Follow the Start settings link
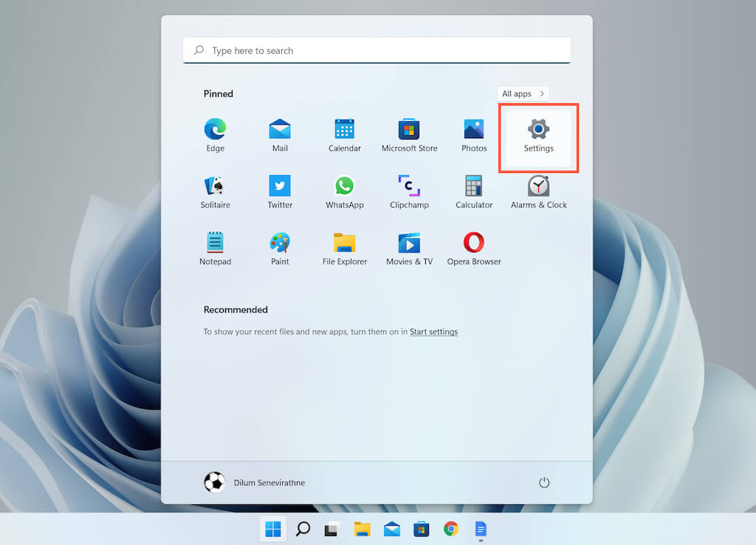 (x=433, y=332)
